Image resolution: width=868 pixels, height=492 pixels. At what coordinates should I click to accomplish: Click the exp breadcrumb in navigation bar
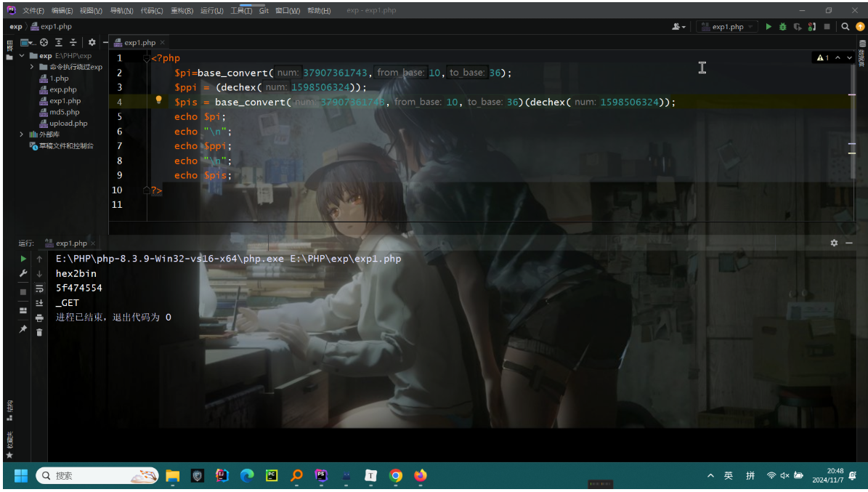pyautogui.click(x=15, y=27)
